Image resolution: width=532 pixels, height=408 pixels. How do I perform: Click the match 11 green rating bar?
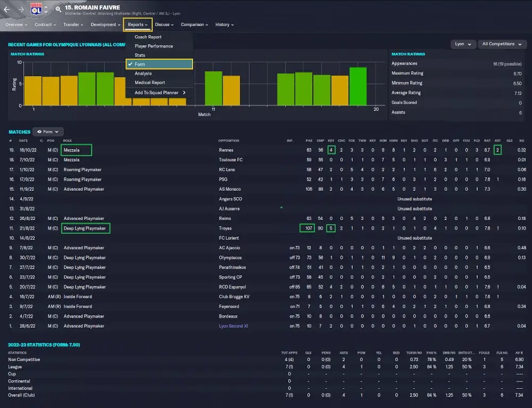pyautogui.click(x=213, y=88)
